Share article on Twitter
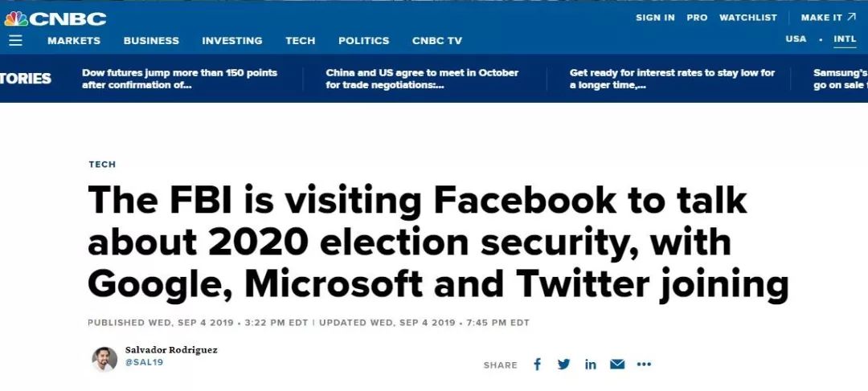 pyautogui.click(x=563, y=364)
